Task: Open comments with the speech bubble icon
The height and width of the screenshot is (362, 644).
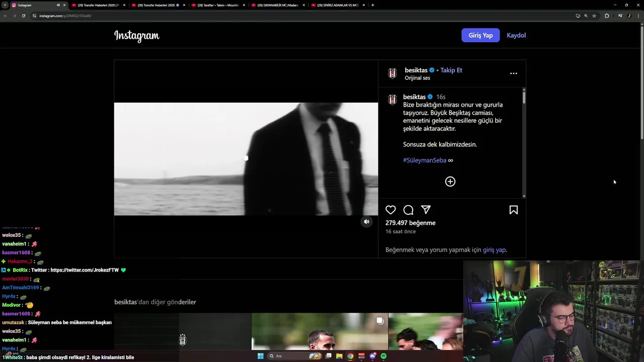Action: coord(408,210)
